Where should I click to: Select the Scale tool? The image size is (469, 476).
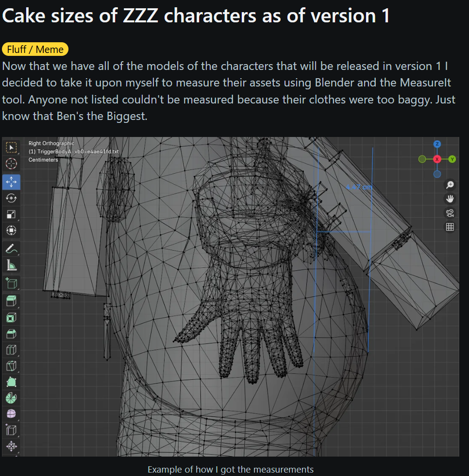[11, 214]
